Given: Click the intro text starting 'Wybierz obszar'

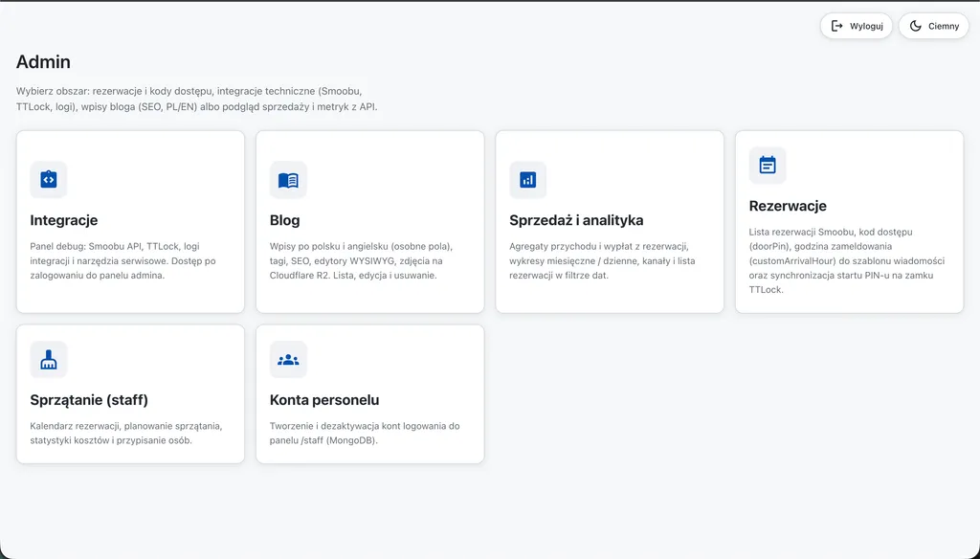Looking at the screenshot, I should pyautogui.click(x=197, y=99).
